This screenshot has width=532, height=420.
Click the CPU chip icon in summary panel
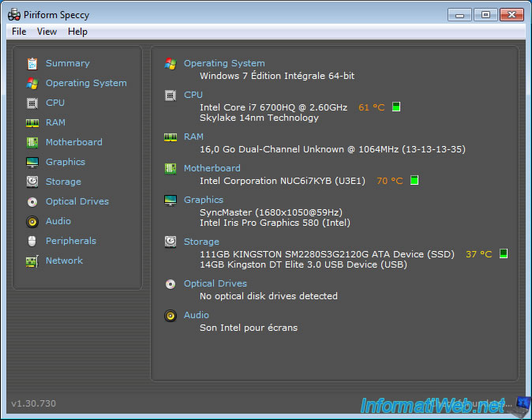170,96
